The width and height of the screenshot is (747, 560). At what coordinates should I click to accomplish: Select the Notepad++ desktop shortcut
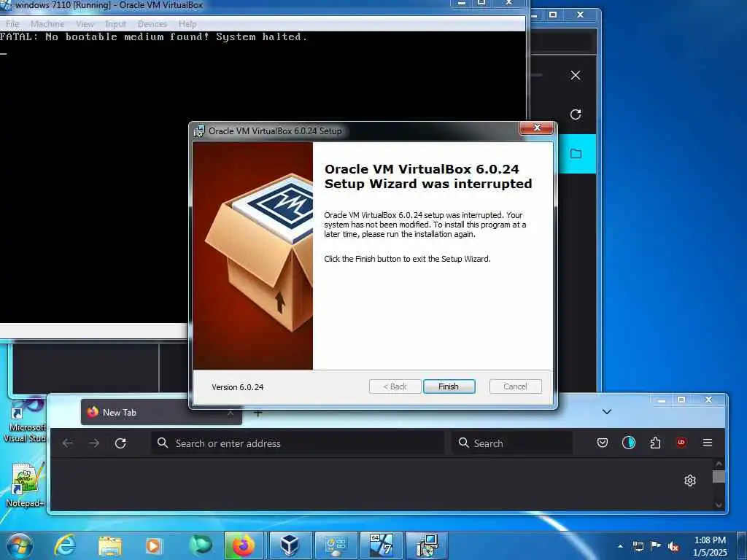[24, 485]
